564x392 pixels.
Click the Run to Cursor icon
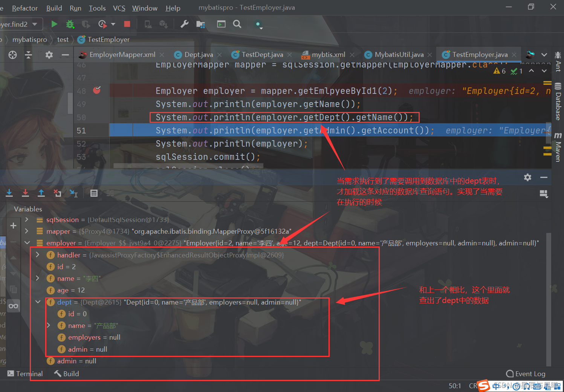point(73,193)
